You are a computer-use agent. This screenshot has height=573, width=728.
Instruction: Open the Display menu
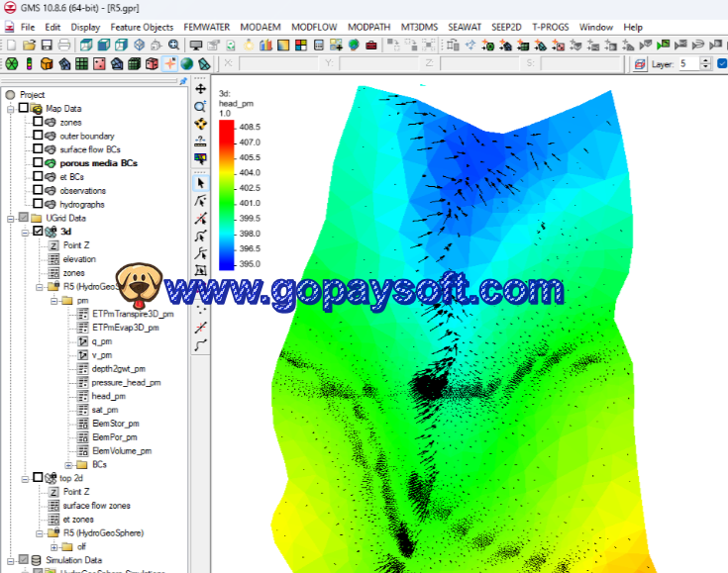(x=85, y=27)
